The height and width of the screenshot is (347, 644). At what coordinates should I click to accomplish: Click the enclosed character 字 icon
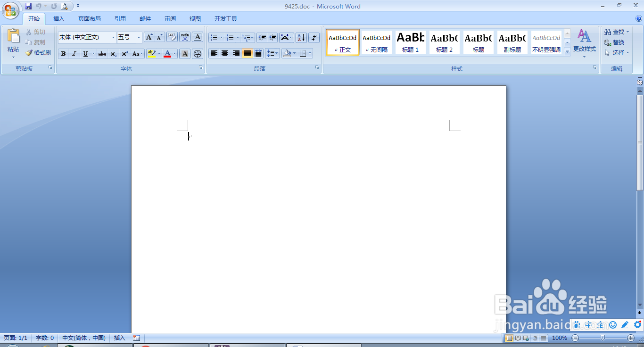coord(198,54)
